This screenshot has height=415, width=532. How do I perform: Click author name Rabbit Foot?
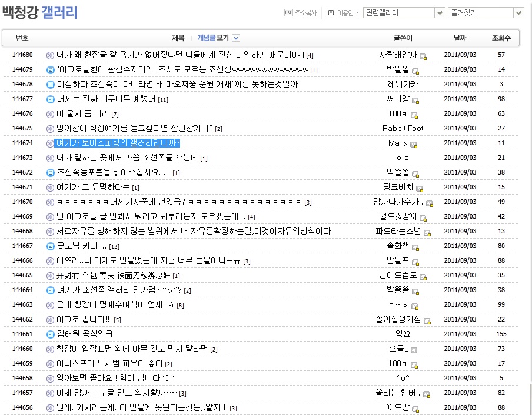[x=403, y=128]
